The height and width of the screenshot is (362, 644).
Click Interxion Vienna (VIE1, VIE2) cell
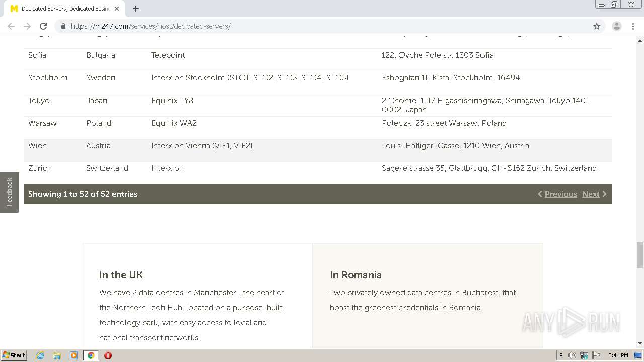(202, 146)
